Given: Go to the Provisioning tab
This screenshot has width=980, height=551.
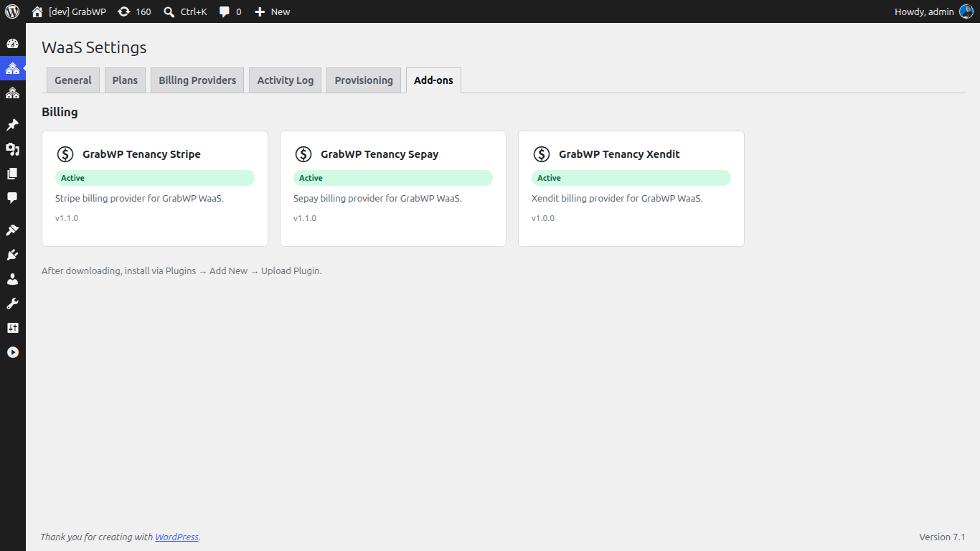Looking at the screenshot, I should pos(364,80).
